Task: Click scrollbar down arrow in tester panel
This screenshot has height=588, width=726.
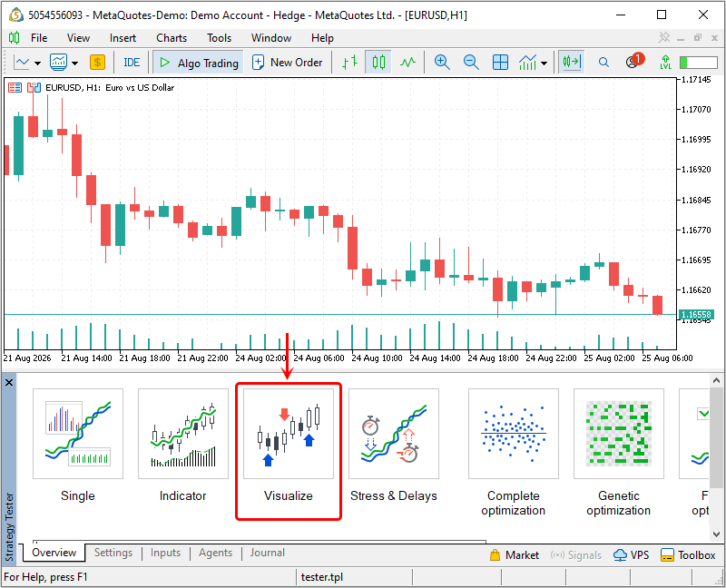Action: (x=716, y=534)
